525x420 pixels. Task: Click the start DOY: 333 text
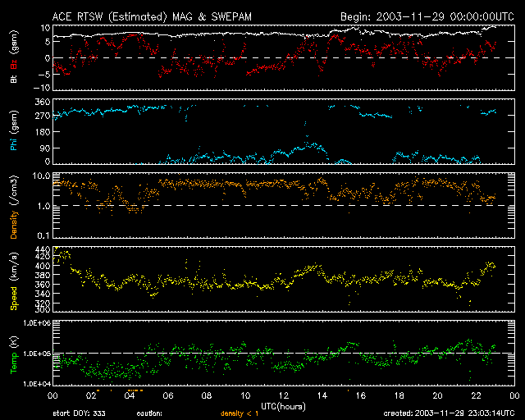click(79, 414)
